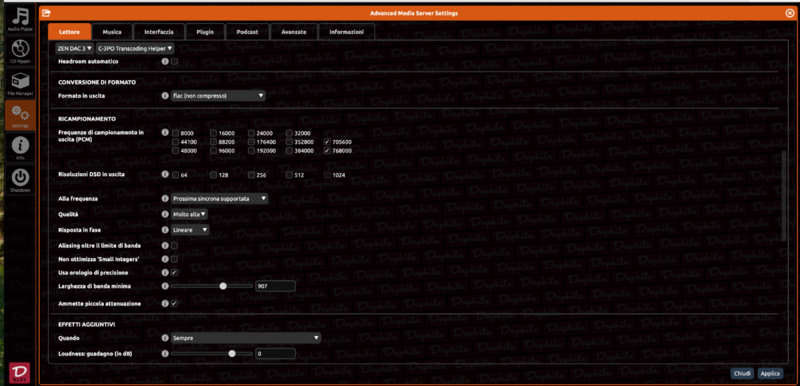Show info for Usa orologio di precisione
The width and height of the screenshot is (800, 386).
(165, 273)
